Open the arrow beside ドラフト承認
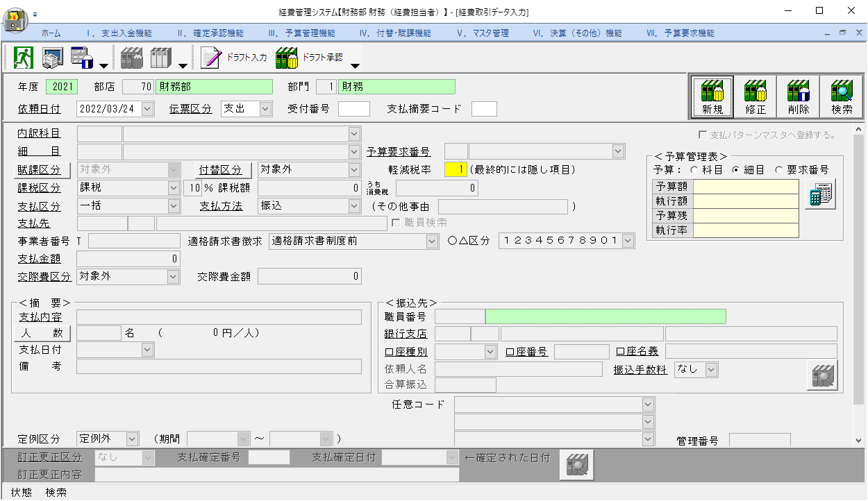The width and height of the screenshot is (868, 501). [x=355, y=66]
